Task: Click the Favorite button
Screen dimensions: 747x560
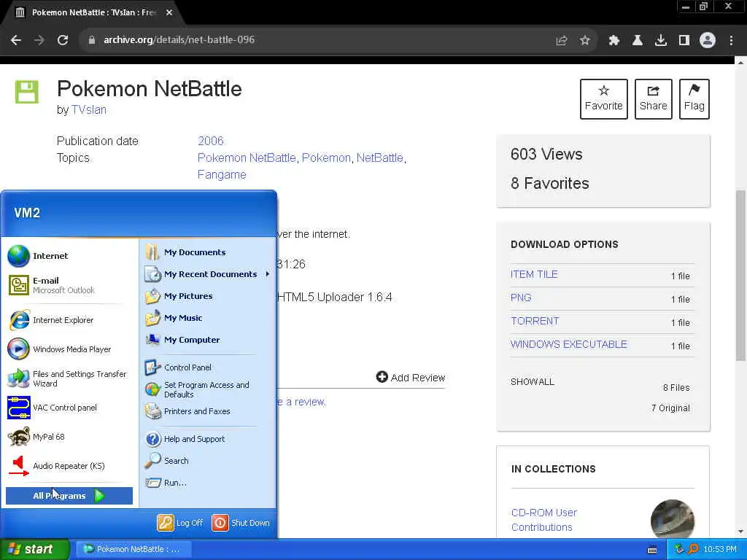Action: (x=603, y=99)
